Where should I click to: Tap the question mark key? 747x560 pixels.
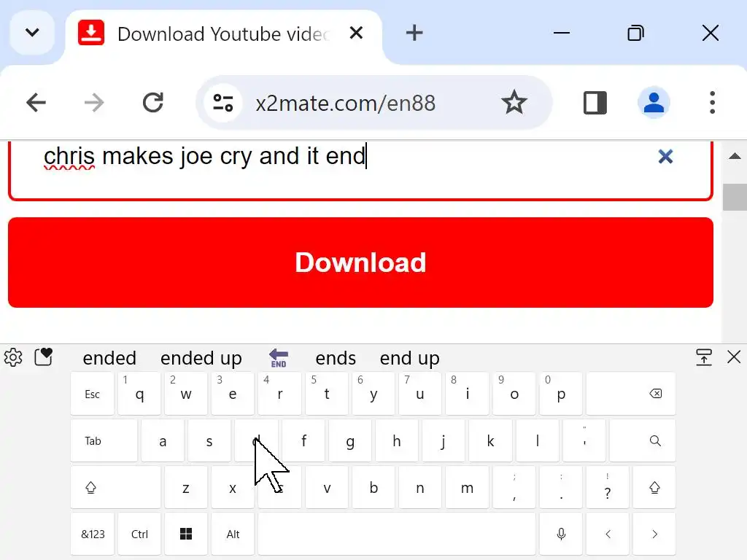pos(608,488)
